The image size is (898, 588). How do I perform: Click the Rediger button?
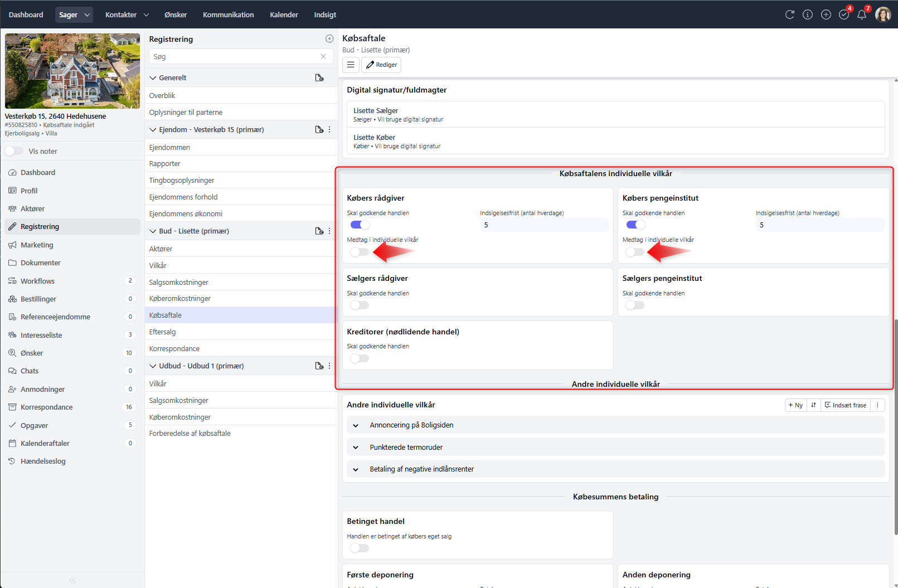pos(381,65)
